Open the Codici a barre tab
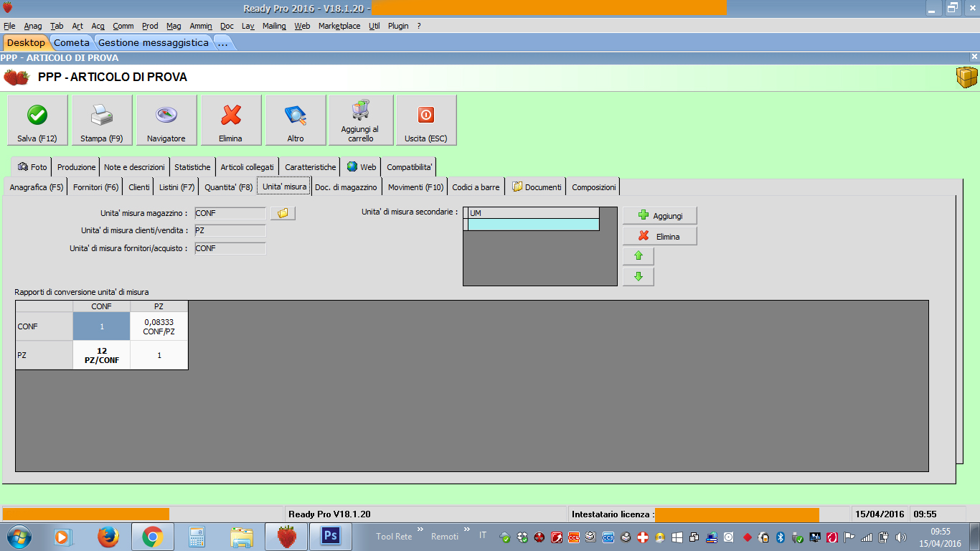This screenshot has height=551, width=980. (x=476, y=187)
